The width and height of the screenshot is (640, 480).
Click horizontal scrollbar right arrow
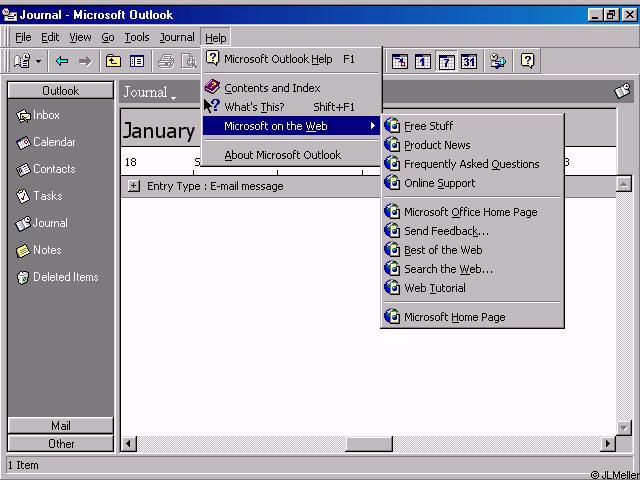coord(608,443)
